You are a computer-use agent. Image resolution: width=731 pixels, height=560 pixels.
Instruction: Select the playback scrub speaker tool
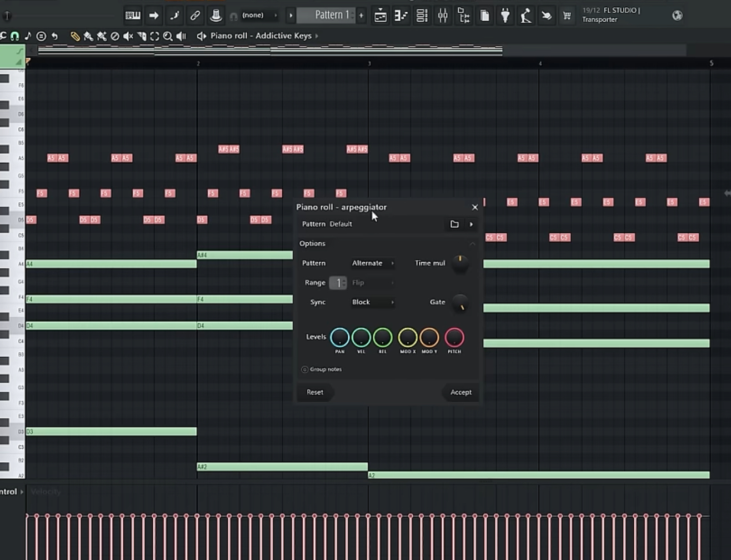tap(181, 36)
